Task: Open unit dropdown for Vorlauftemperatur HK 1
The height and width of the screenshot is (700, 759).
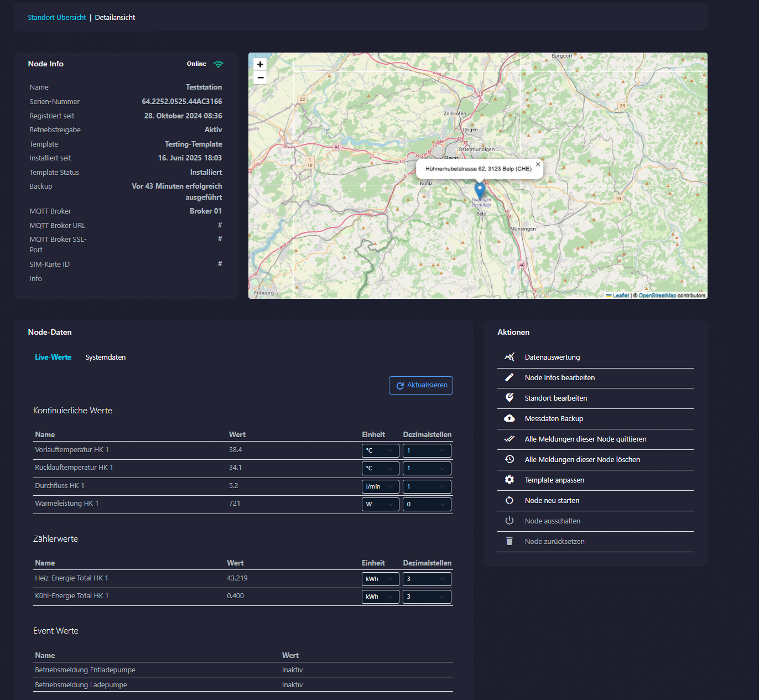Action: pos(380,450)
